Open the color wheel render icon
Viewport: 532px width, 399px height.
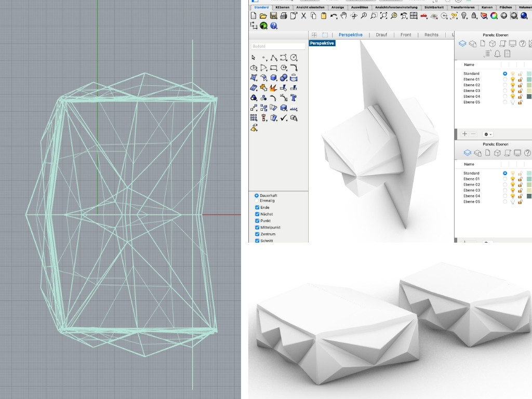pyautogui.click(x=494, y=16)
